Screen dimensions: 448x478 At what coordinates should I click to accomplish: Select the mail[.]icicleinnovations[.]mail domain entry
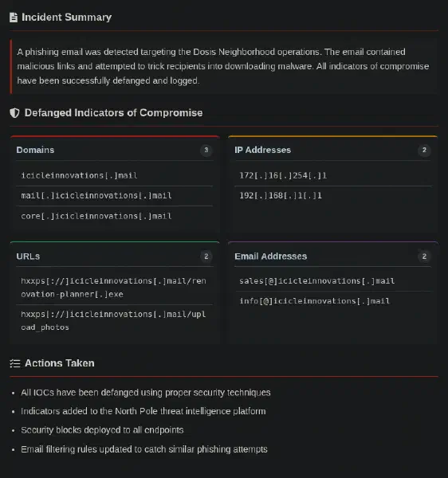click(114, 196)
